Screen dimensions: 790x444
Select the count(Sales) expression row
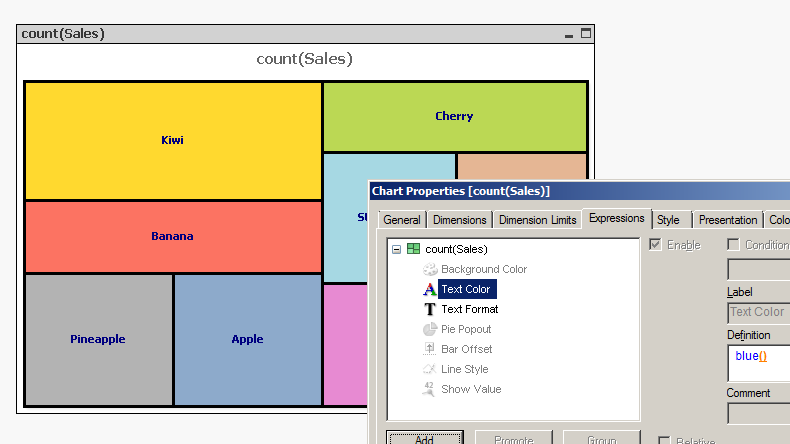456,249
